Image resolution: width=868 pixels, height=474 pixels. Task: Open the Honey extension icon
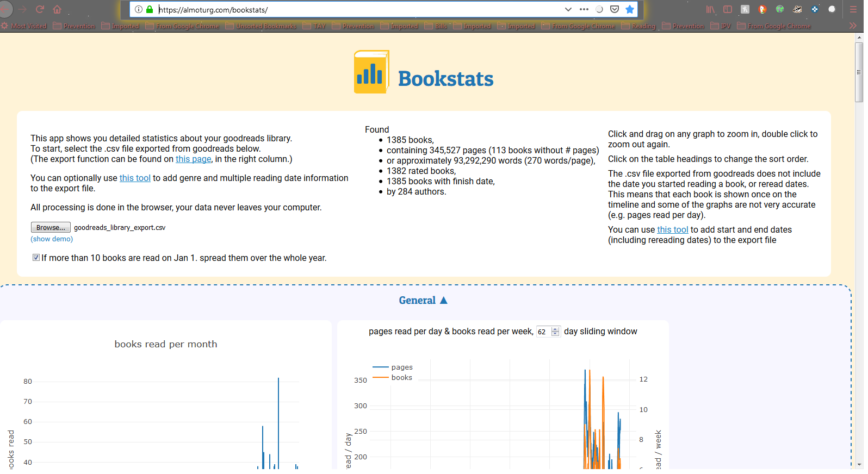(745, 9)
